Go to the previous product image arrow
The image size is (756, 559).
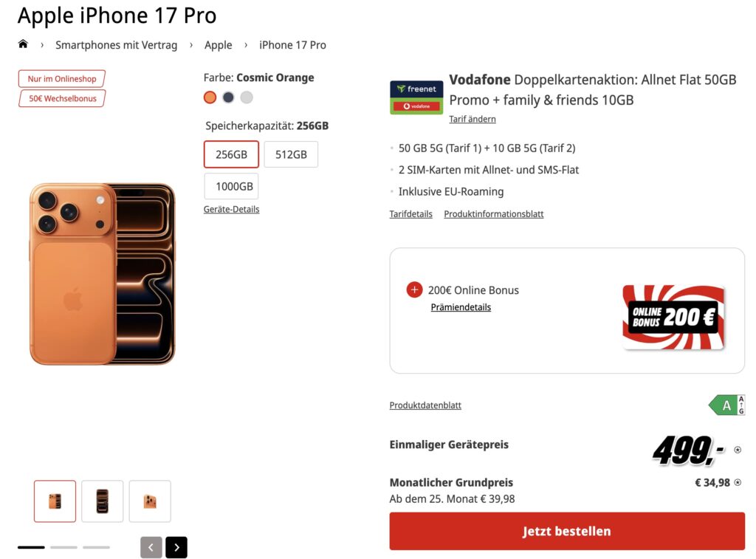151,547
